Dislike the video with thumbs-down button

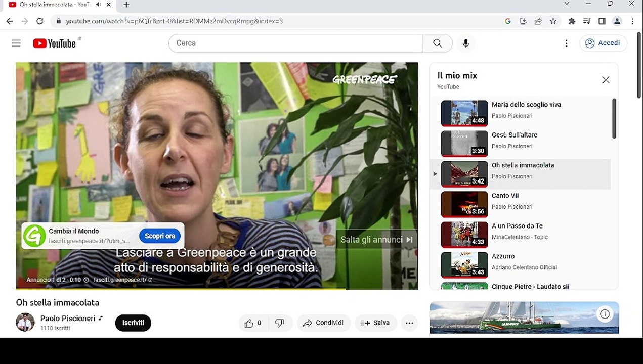(x=280, y=323)
